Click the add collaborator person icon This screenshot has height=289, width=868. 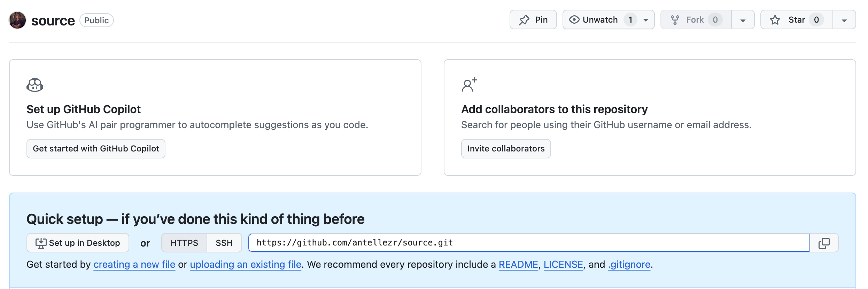click(469, 85)
